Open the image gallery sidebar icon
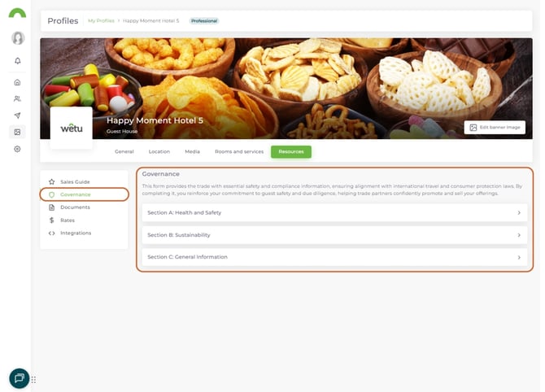The height and width of the screenshot is (392, 545). click(x=17, y=132)
